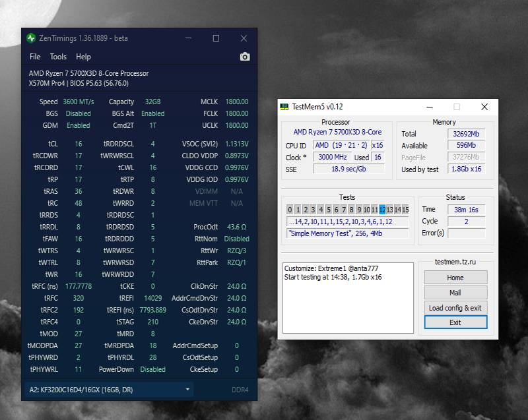The height and width of the screenshot is (420, 528).
Task: Minimize the ZenTimings window
Action: coord(187,38)
